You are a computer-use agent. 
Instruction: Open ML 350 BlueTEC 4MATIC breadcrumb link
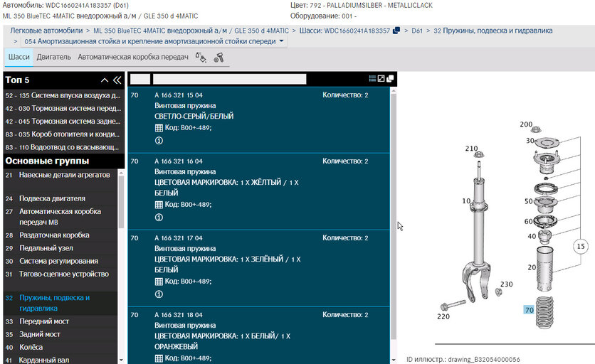click(191, 31)
